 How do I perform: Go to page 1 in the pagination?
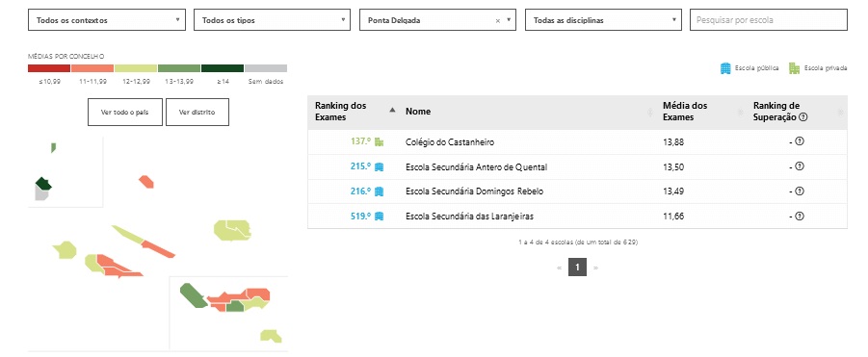(x=577, y=268)
